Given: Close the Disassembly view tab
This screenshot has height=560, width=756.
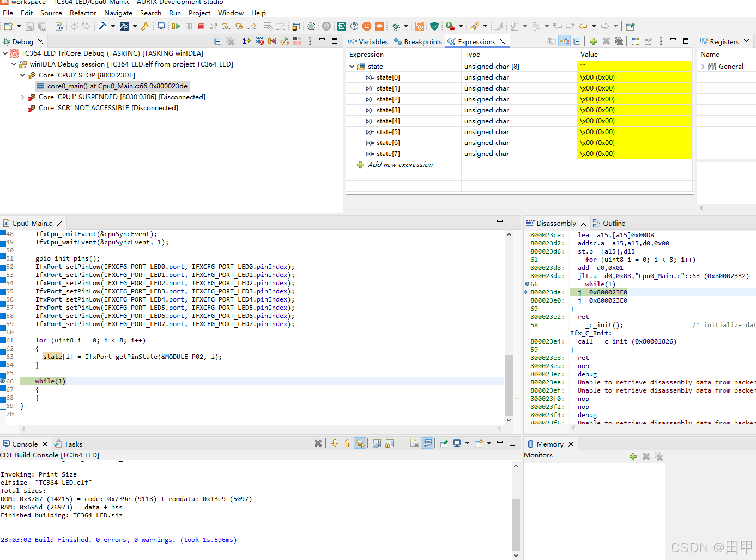Looking at the screenshot, I should (x=583, y=224).
